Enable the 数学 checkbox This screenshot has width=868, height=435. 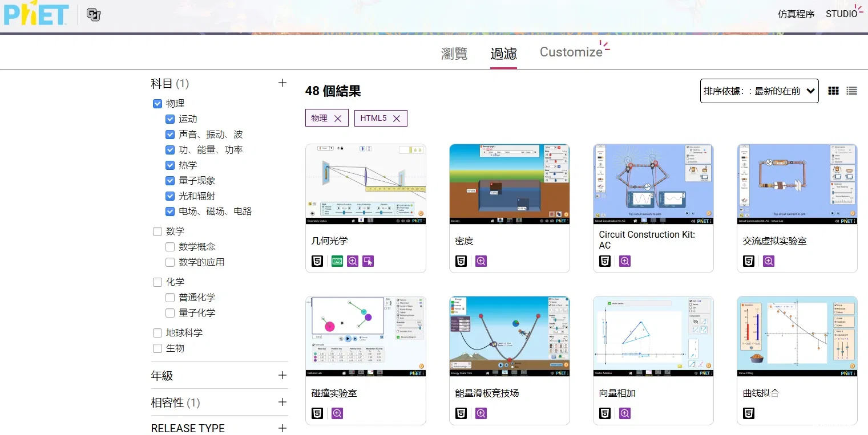click(158, 231)
